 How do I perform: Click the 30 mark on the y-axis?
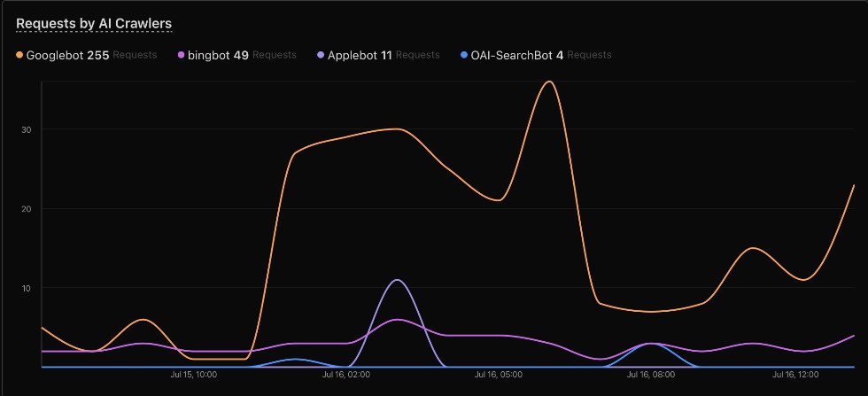click(x=28, y=129)
